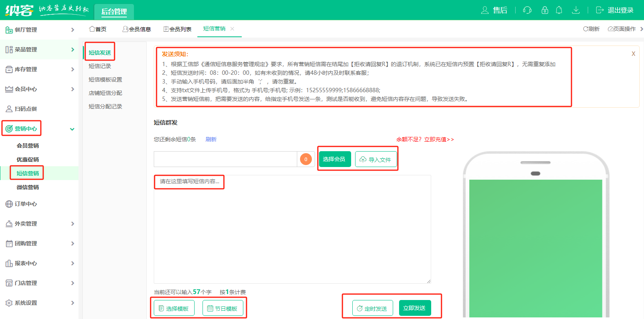The image size is (644, 319).
Task: Click the headset customer service icon
Action: 527,10
